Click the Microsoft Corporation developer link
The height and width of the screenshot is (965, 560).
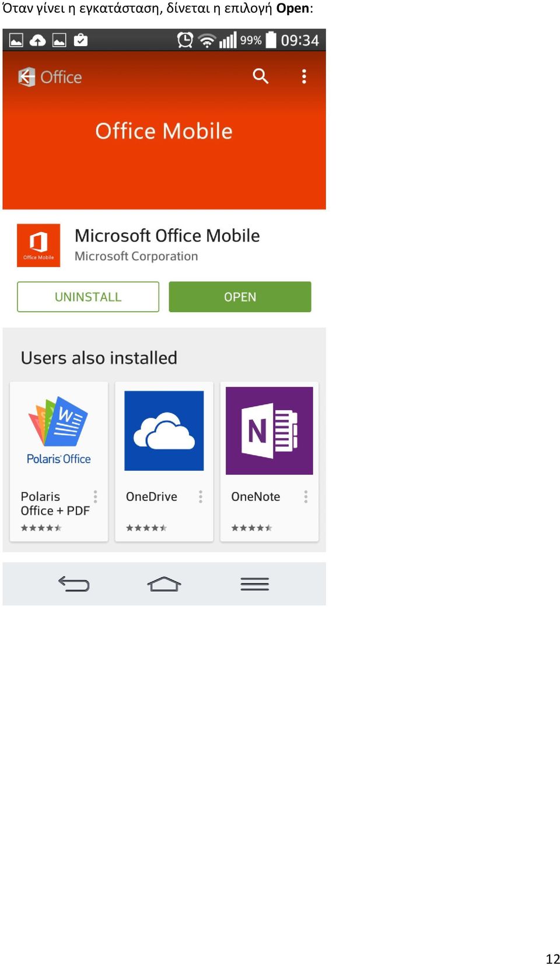coord(136,256)
